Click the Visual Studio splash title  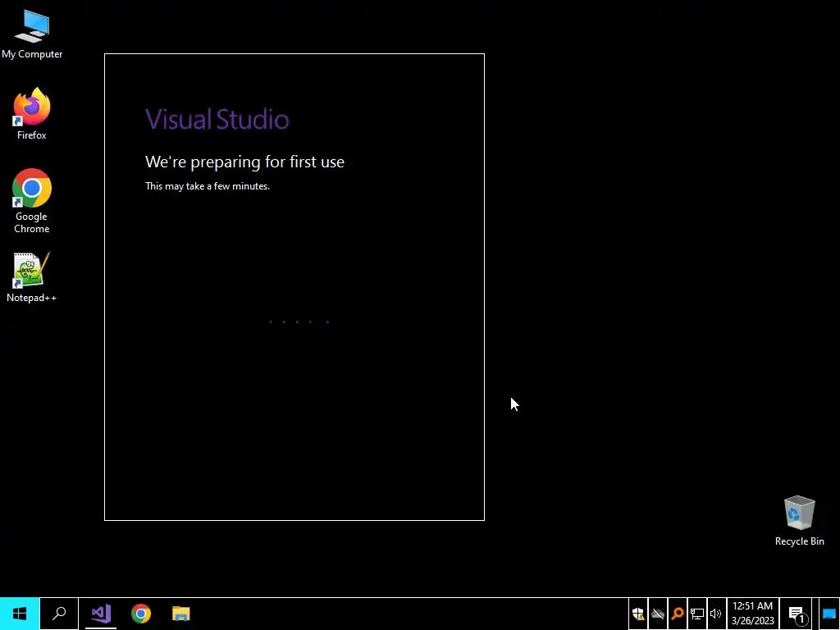[217, 119]
